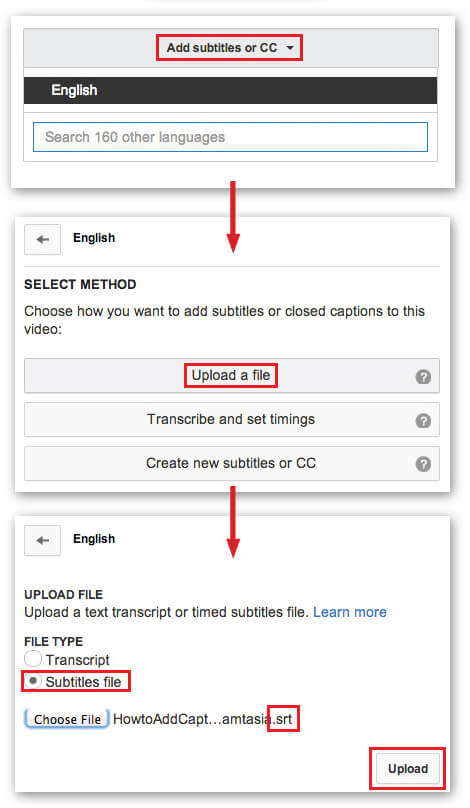
Task: Select English from the language list
Action: (x=230, y=91)
